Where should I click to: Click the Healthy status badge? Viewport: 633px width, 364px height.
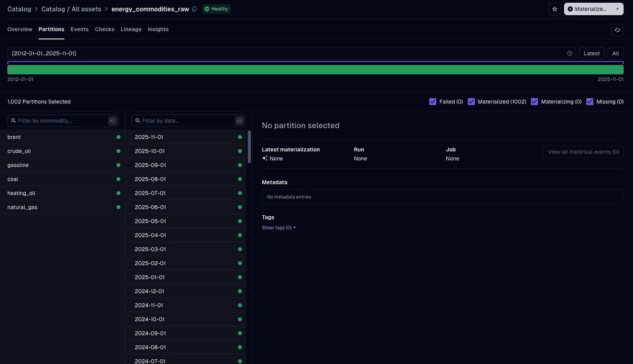coord(216,9)
